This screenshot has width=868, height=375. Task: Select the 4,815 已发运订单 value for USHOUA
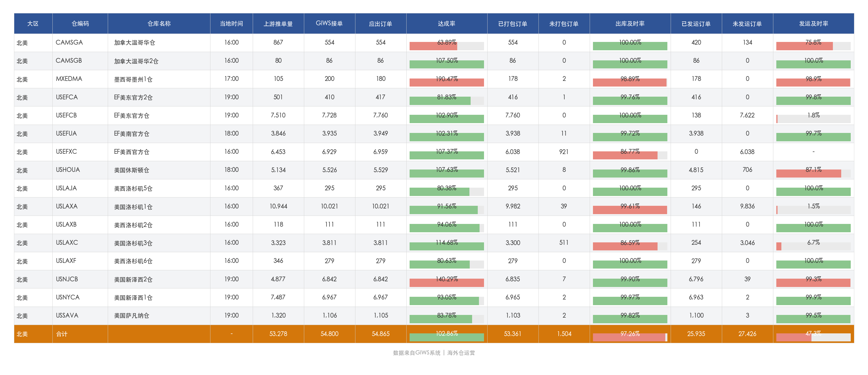pyautogui.click(x=696, y=170)
